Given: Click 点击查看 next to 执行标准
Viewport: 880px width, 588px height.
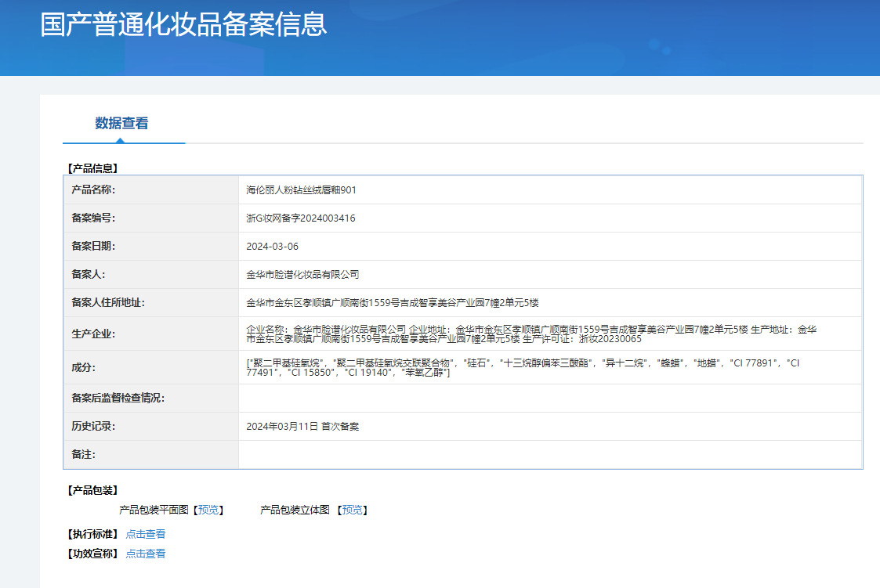Looking at the screenshot, I should [146, 534].
